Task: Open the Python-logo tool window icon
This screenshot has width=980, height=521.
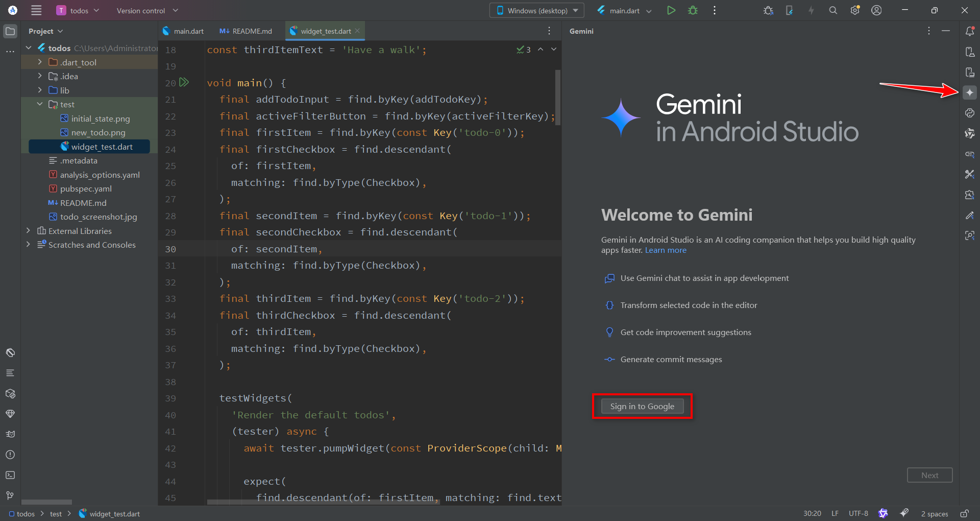Action: coord(970,113)
